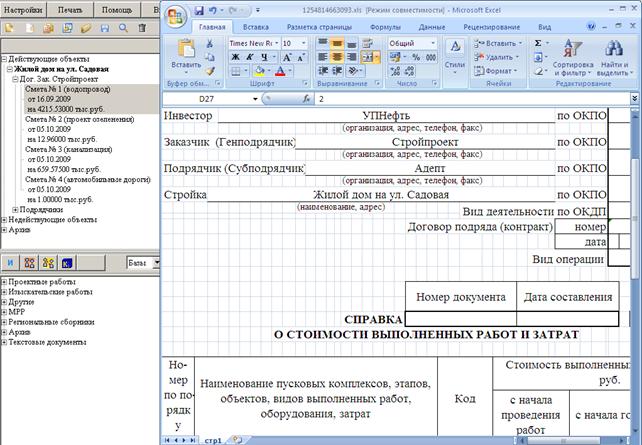
Task: Click the AutoSum sigma icon
Action: [538, 43]
